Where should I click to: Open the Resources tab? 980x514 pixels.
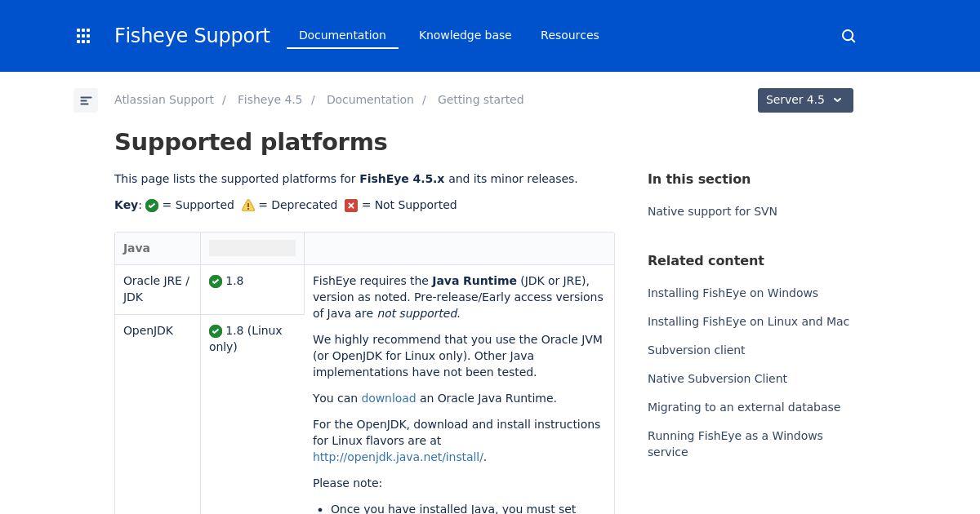tap(570, 35)
